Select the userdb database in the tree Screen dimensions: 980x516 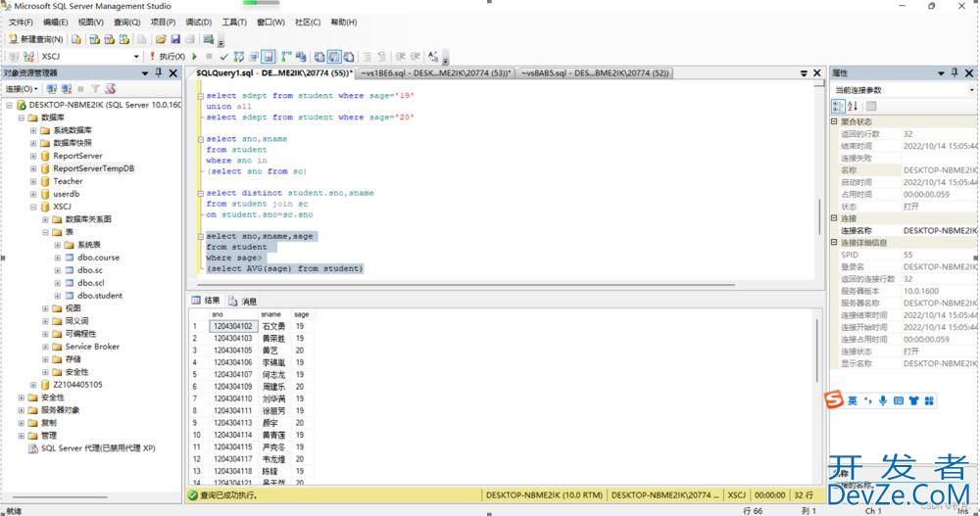(x=67, y=194)
